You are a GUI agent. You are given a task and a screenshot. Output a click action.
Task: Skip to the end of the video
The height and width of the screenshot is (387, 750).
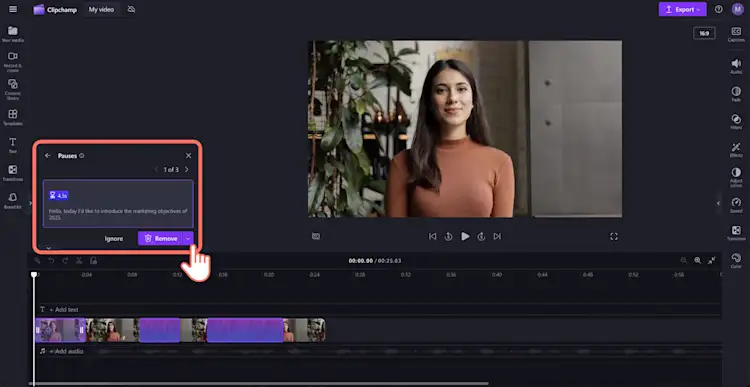pyautogui.click(x=497, y=236)
